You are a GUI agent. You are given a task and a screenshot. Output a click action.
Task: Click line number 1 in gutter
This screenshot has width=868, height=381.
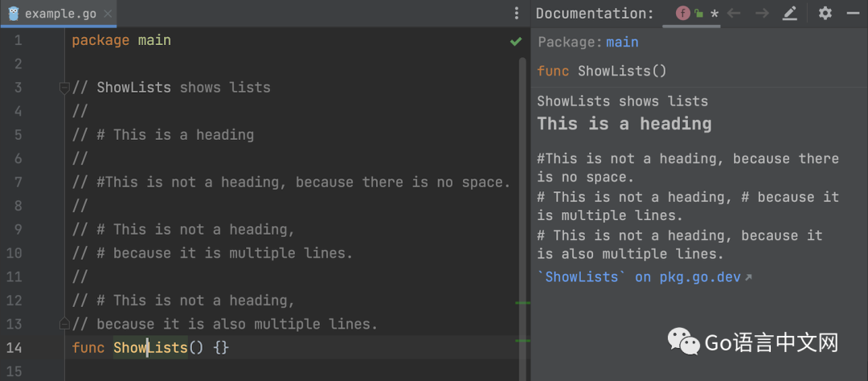(x=18, y=40)
